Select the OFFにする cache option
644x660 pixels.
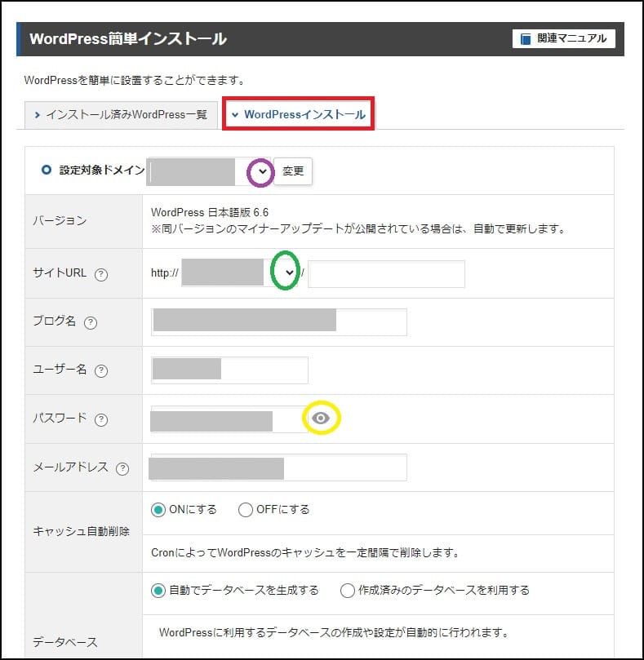(x=246, y=510)
